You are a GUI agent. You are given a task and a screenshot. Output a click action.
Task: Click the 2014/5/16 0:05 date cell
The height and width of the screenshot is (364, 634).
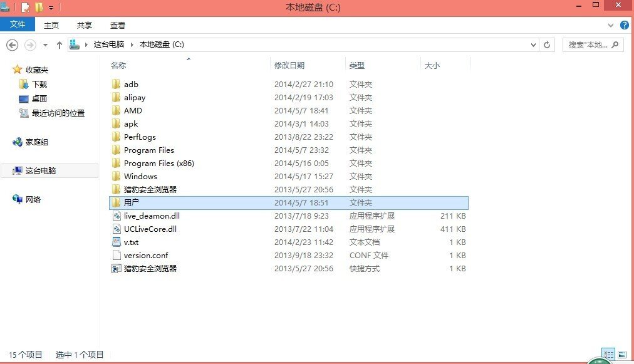click(301, 163)
